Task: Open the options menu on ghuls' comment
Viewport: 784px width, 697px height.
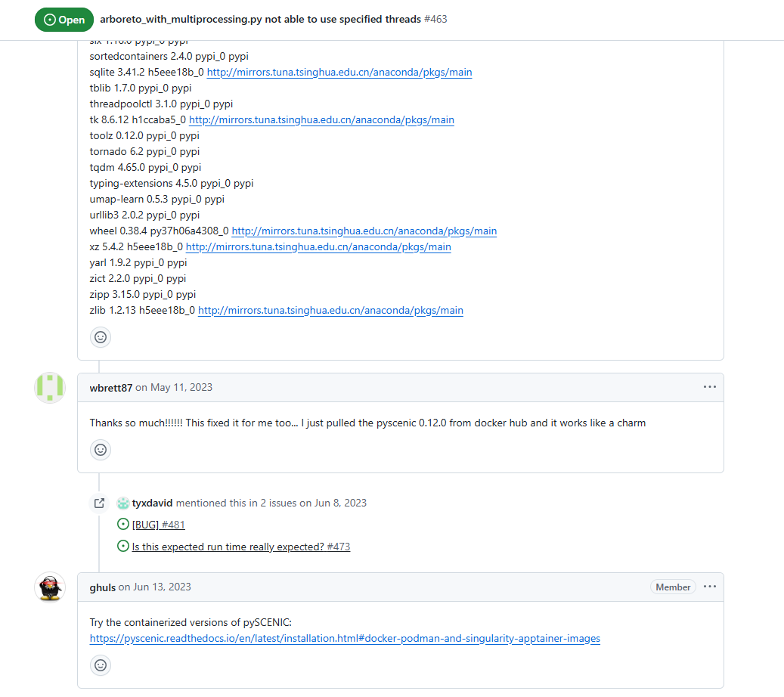Action: point(709,587)
